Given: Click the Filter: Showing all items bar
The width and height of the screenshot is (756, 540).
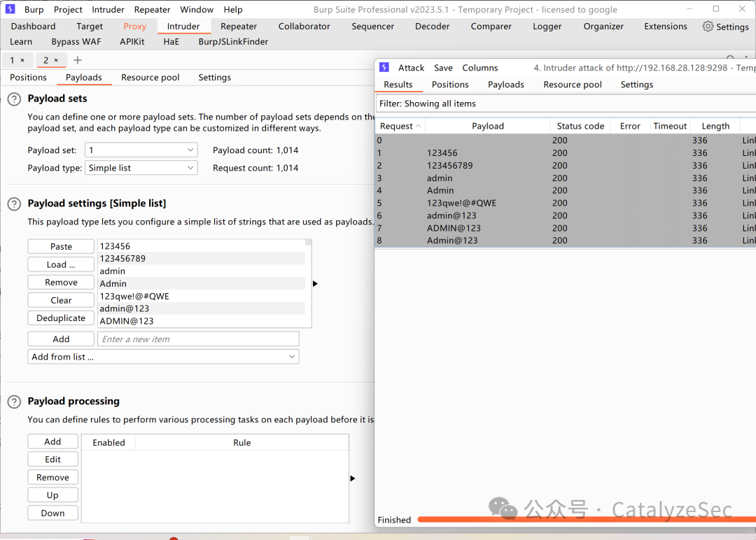Looking at the screenshot, I should pyautogui.click(x=566, y=104).
